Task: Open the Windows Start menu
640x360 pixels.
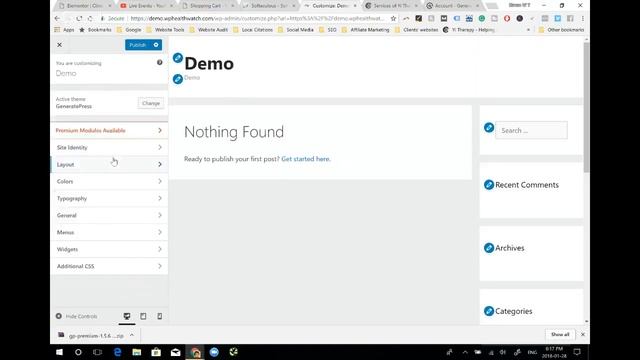Action: pyautogui.click(x=60, y=352)
